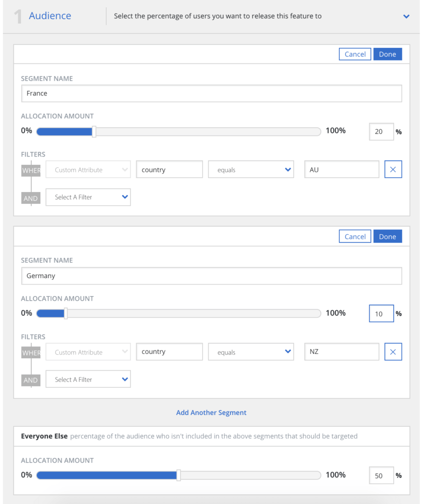
Task: Select the France segment name field
Action: [x=211, y=94]
